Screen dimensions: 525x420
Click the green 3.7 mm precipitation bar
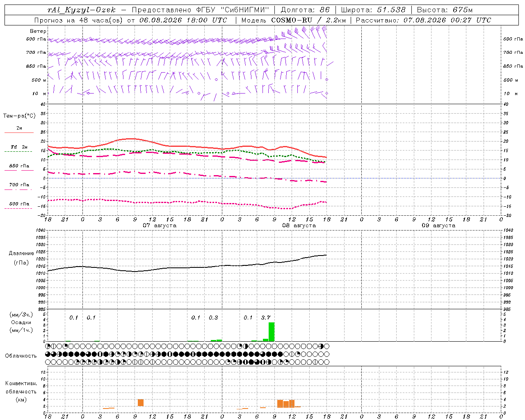click(272, 332)
